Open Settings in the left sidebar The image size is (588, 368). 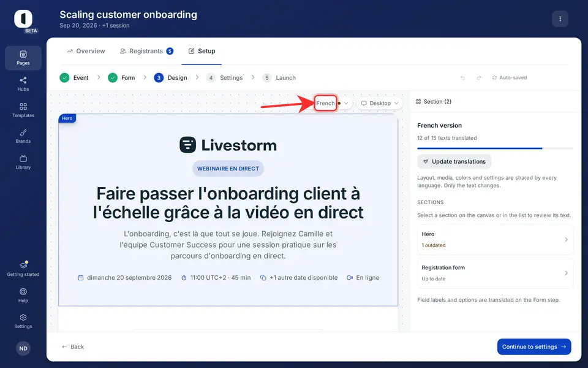click(x=23, y=321)
